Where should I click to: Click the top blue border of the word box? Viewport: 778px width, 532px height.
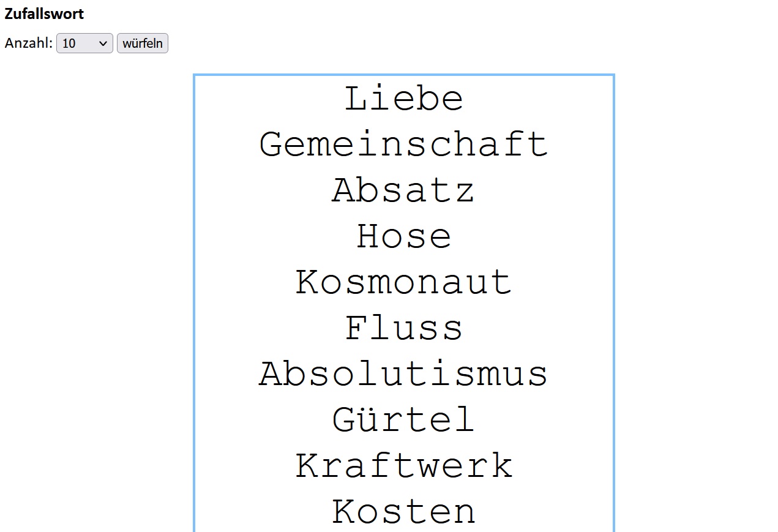coord(403,75)
